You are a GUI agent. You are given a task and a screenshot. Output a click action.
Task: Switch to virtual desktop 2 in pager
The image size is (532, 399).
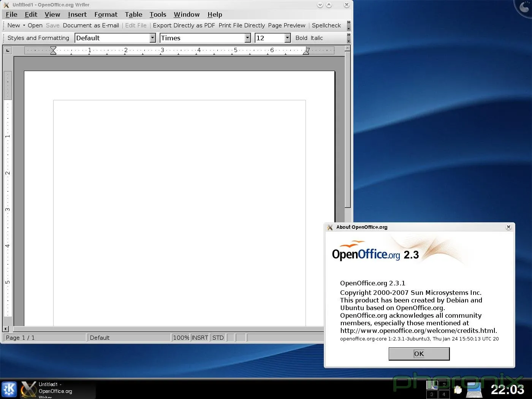pos(444,385)
